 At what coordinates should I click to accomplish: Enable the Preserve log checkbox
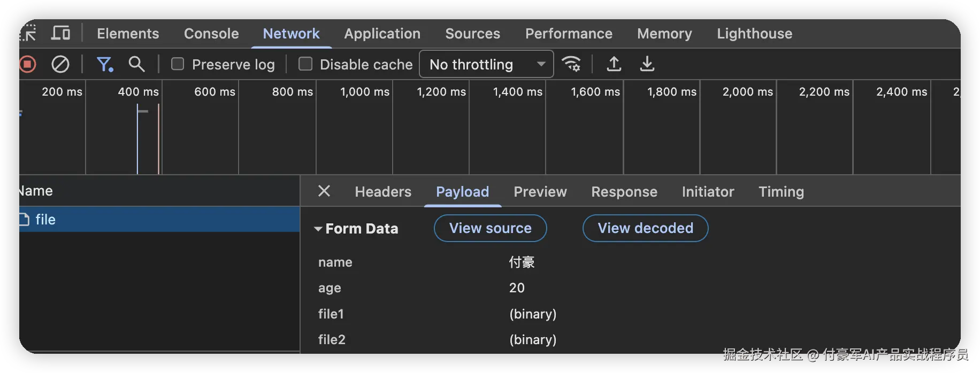click(x=178, y=64)
